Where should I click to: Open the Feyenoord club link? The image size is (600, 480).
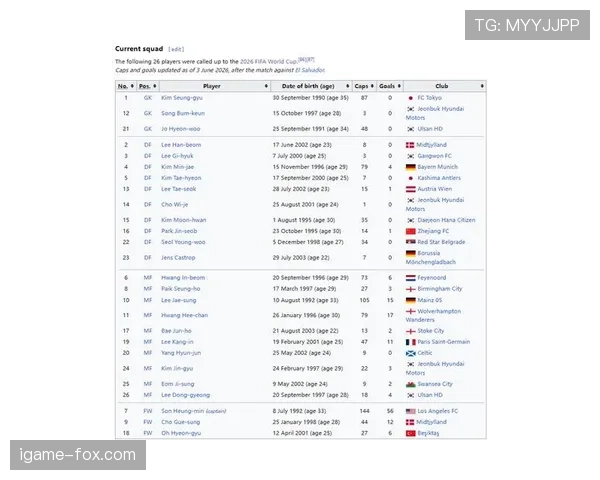(x=432, y=278)
